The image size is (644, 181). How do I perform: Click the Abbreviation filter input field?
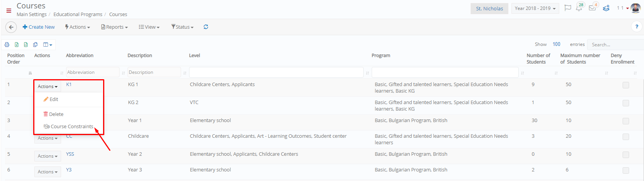(93, 72)
